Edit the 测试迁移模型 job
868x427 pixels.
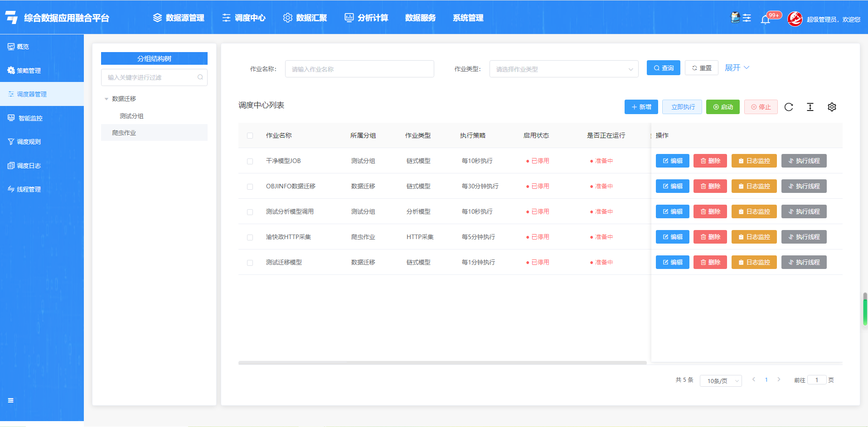(x=673, y=262)
